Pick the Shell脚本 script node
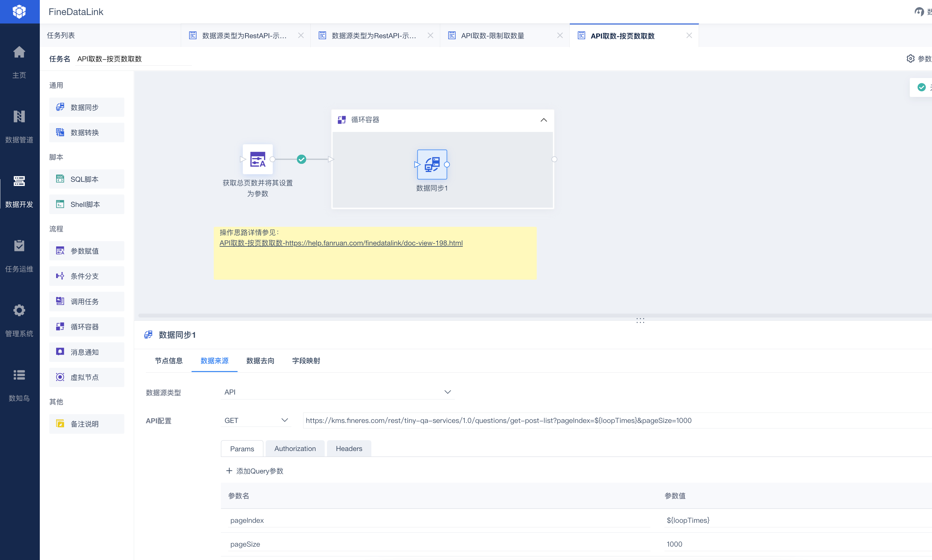Viewport: 932px width, 560px height. pos(86,204)
